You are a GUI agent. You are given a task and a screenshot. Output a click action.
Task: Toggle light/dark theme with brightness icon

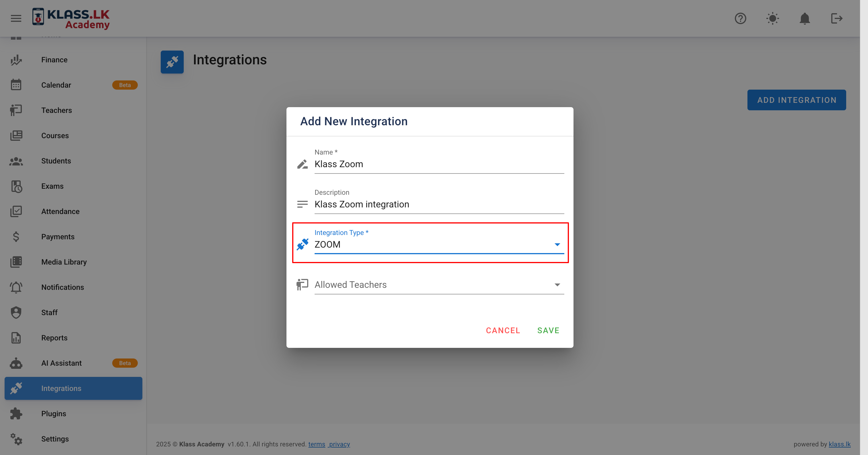pos(772,19)
